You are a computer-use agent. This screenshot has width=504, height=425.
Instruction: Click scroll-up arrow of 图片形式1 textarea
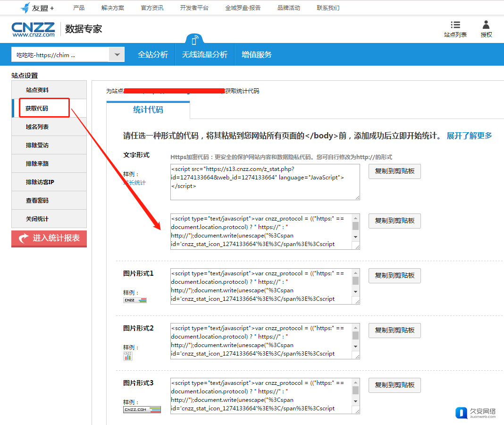point(355,273)
